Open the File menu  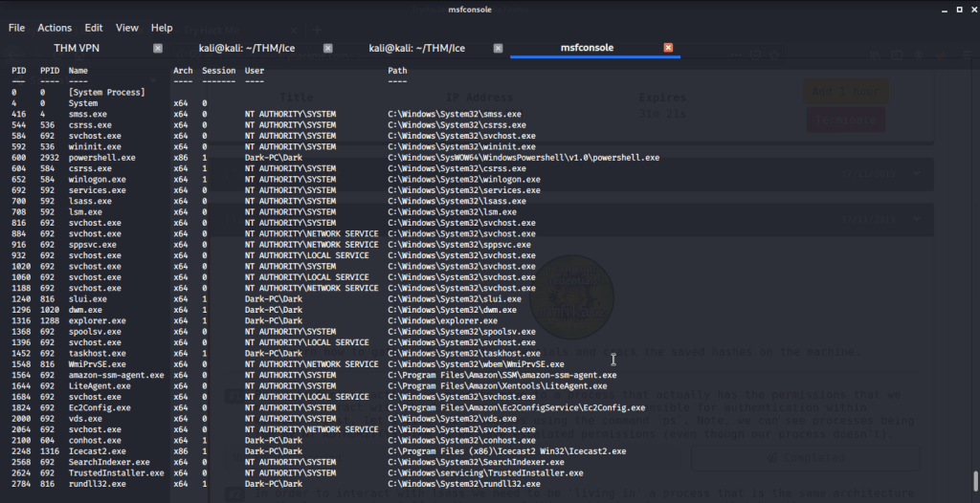pos(16,28)
